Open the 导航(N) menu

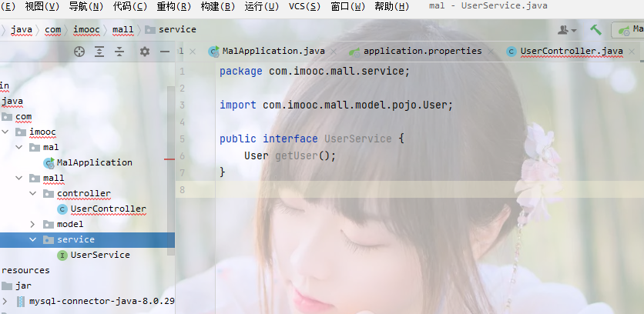pos(86,6)
